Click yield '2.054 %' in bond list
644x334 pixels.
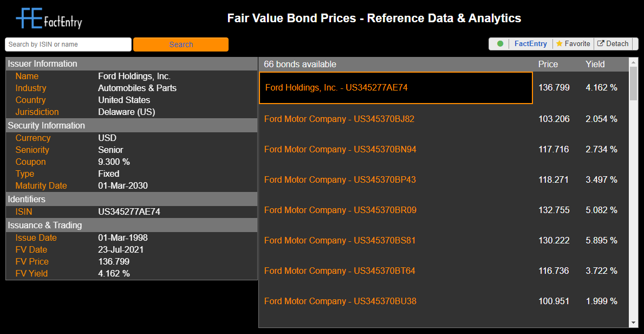coord(602,119)
